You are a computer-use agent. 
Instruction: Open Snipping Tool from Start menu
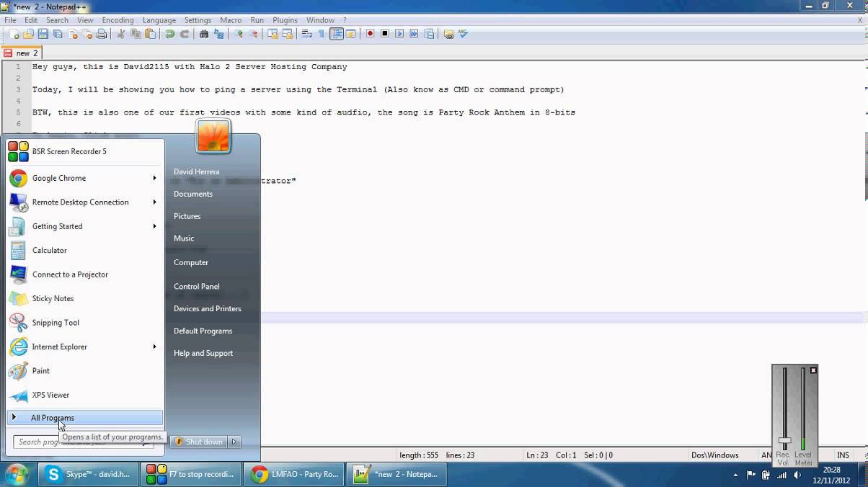click(85, 323)
